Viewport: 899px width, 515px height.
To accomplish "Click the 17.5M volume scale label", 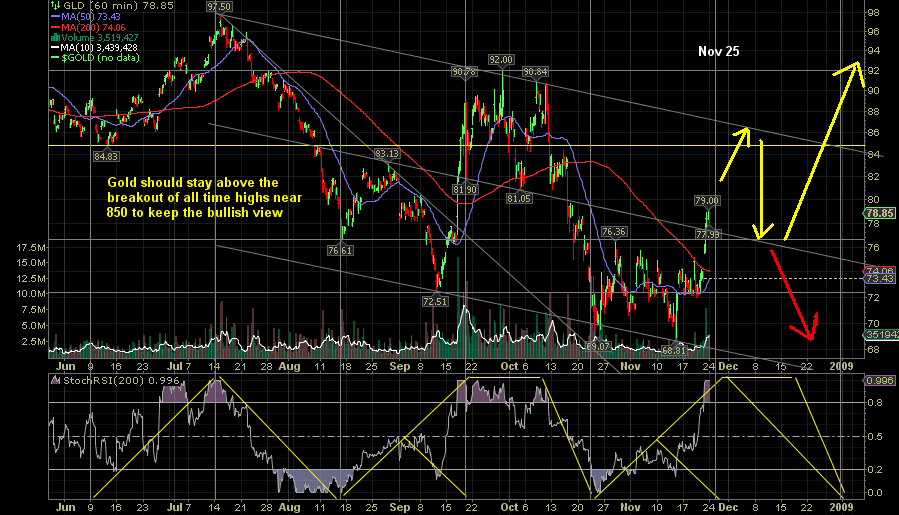I will click(31, 248).
